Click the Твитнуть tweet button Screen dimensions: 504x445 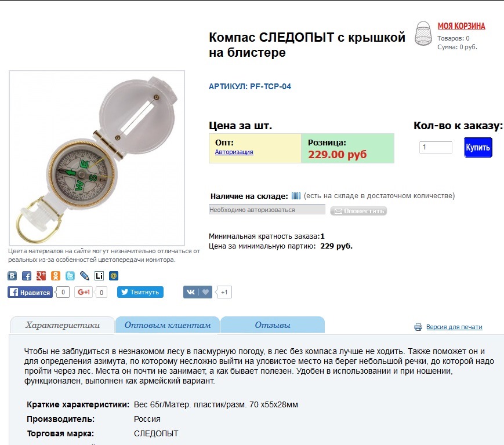tap(140, 292)
